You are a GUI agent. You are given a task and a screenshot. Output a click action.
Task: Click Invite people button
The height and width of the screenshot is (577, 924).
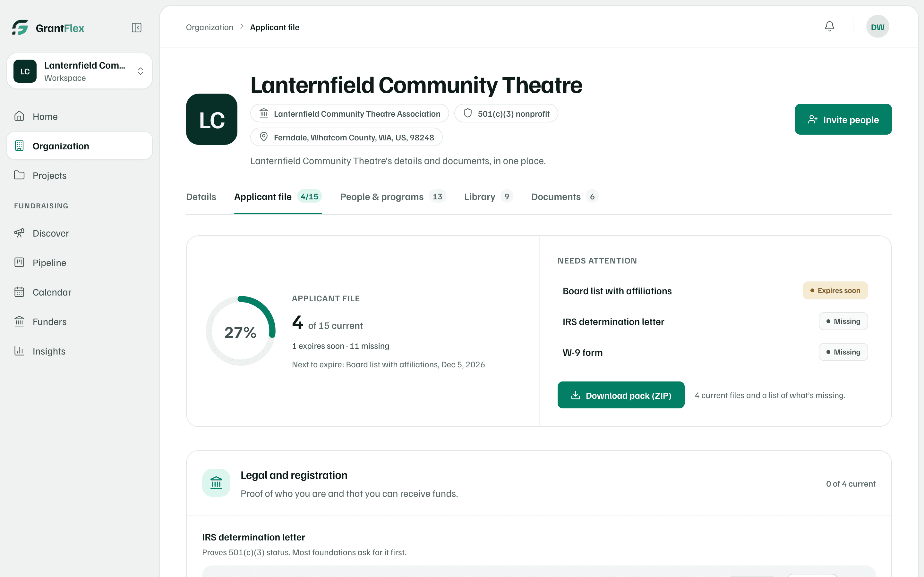[843, 120]
